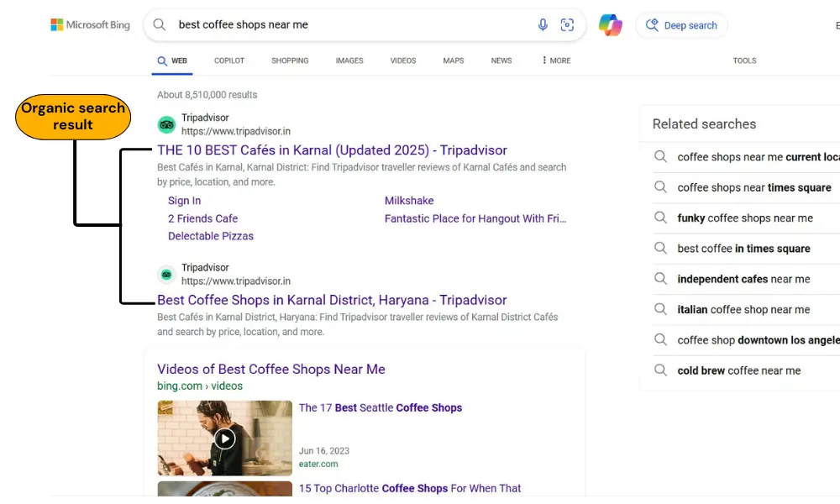Play the Seattle Coffee Shops video thumbnail
Viewport: 840px width, 504px height.
(x=225, y=438)
